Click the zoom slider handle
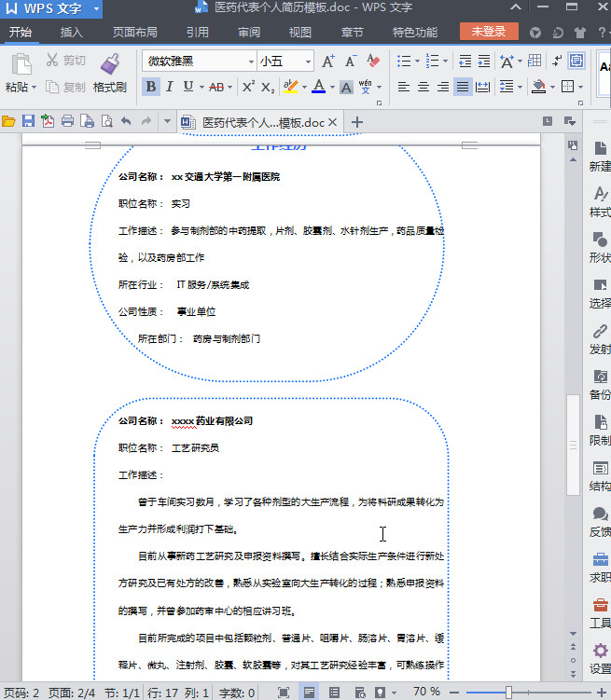611x700 pixels. pos(508,693)
